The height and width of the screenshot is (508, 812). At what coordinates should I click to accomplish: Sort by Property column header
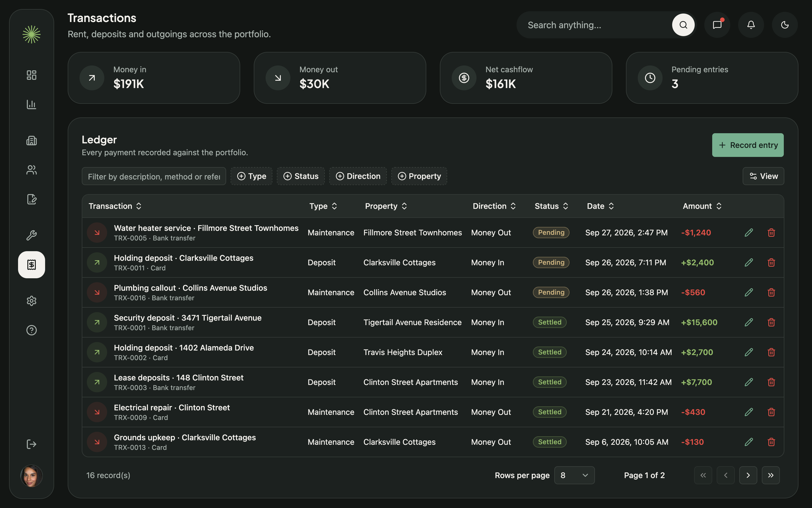pyautogui.click(x=386, y=206)
